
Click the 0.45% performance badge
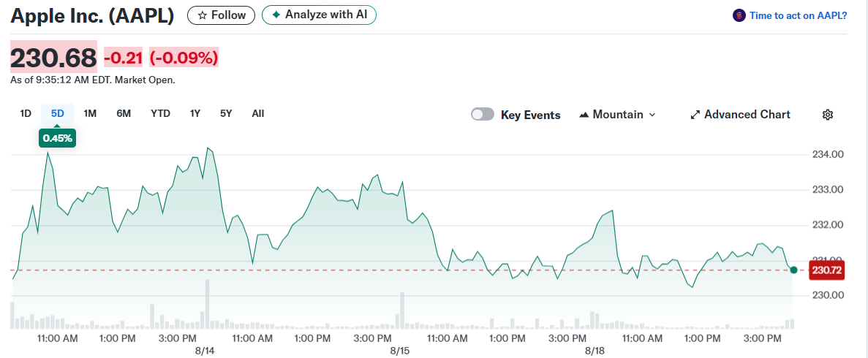tap(57, 138)
